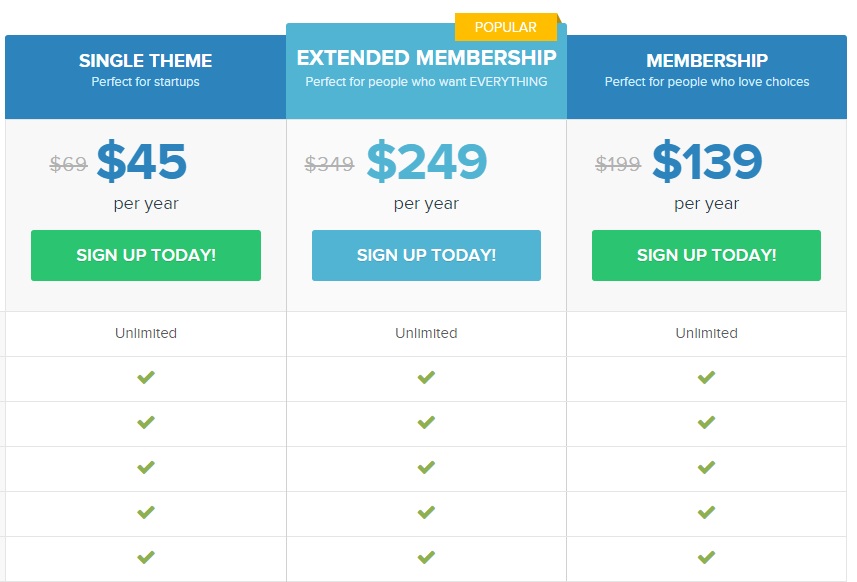Click first checkmark in Single Theme column
Image resolution: width=857 pixels, height=582 pixels.
(x=146, y=378)
